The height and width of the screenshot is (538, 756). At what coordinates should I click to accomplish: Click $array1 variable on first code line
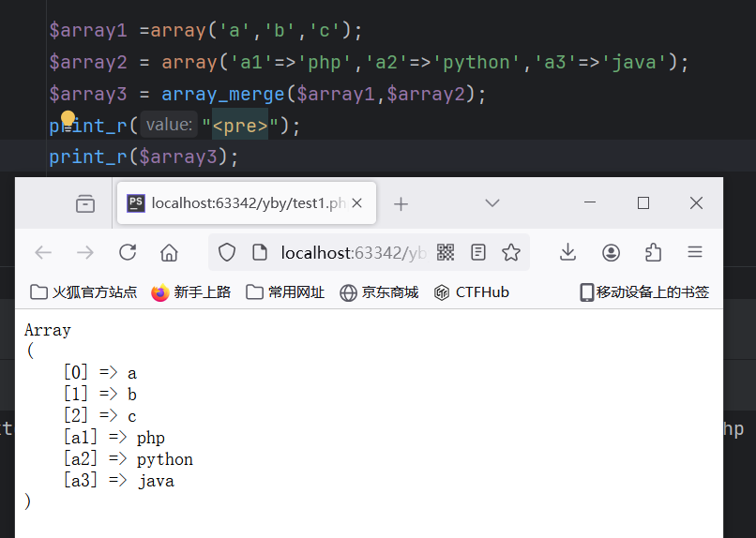tap(88, 30)
